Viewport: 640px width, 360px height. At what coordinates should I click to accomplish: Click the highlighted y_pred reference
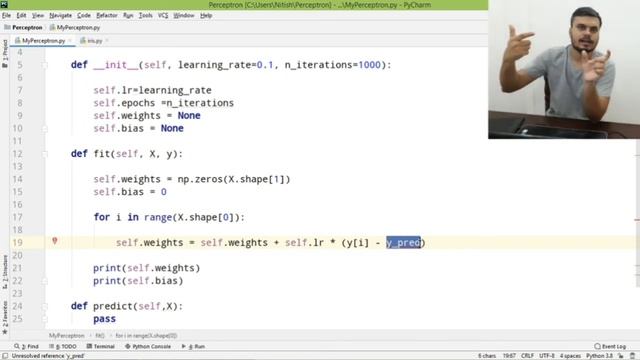click(403, 242)
